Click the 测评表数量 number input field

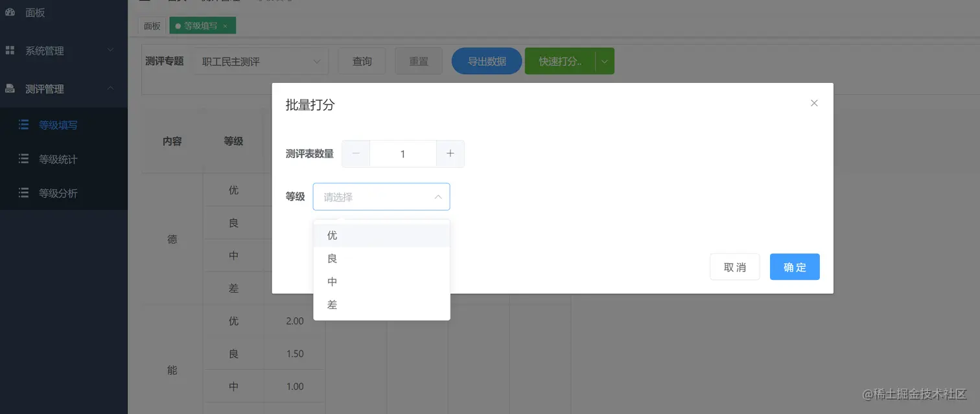tap(403, 154)
